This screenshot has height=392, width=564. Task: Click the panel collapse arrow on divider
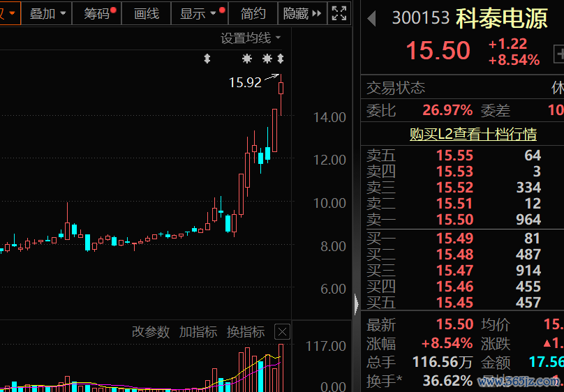357,304
